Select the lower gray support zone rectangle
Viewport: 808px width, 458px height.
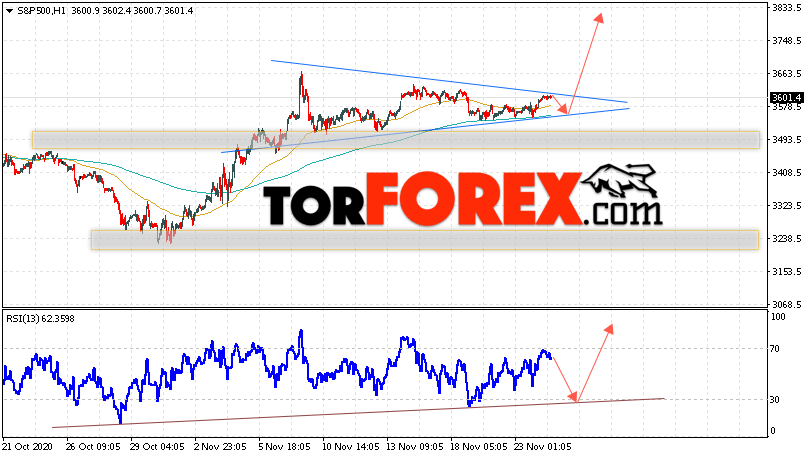[425, 240]
